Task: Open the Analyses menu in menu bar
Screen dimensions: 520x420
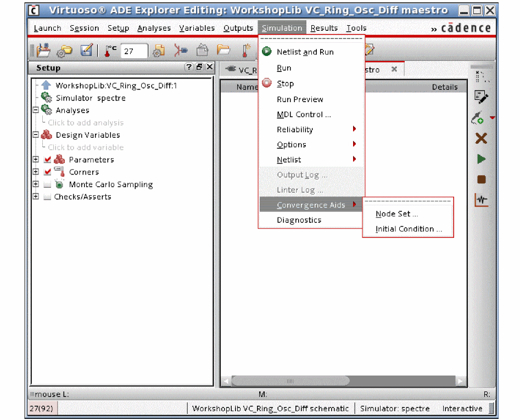Action: point(154,28)
